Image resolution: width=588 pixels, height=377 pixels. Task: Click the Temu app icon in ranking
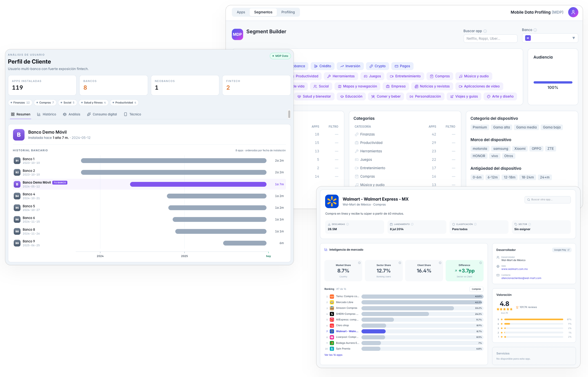tap(332, 296)
